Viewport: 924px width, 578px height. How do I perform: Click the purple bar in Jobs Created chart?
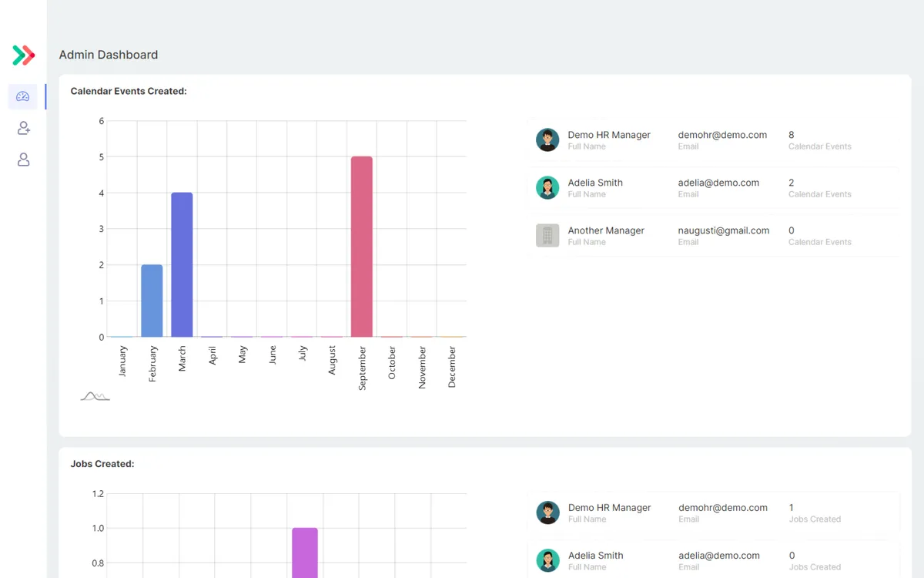click(x=305, y=553)
